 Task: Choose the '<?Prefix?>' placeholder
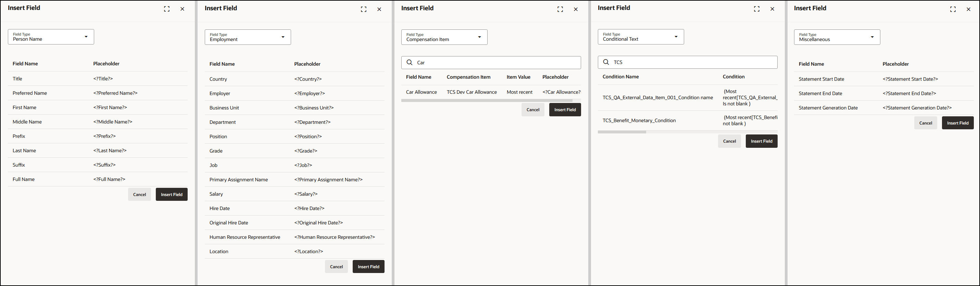click(105, 136)
